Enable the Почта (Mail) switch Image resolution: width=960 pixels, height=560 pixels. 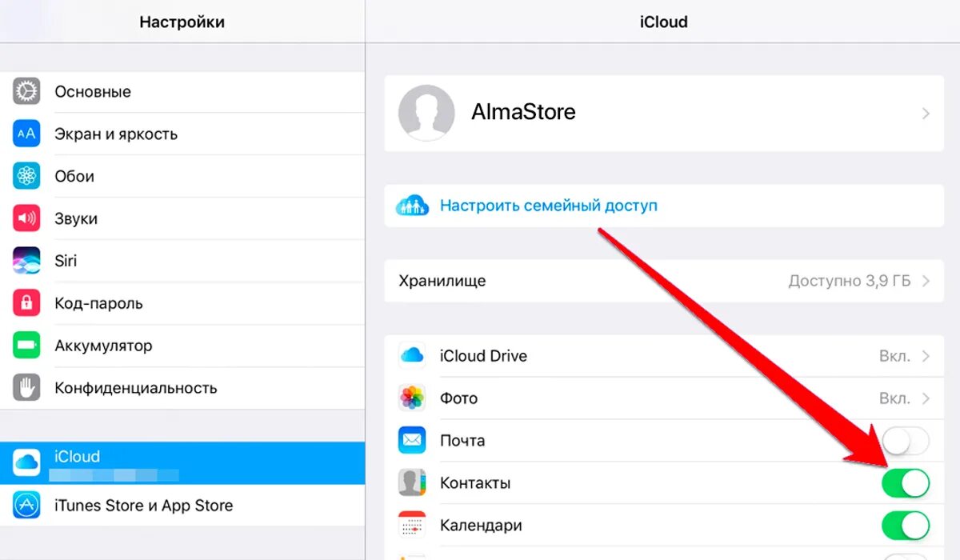[x=906, y=441]
